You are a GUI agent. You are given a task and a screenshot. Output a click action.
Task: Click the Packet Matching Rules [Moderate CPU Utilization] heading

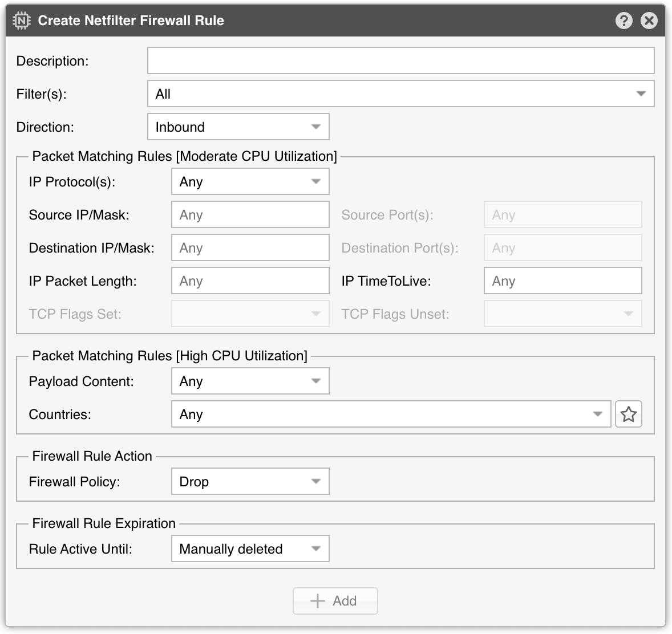pyautogui.click(x=185, y=156)
